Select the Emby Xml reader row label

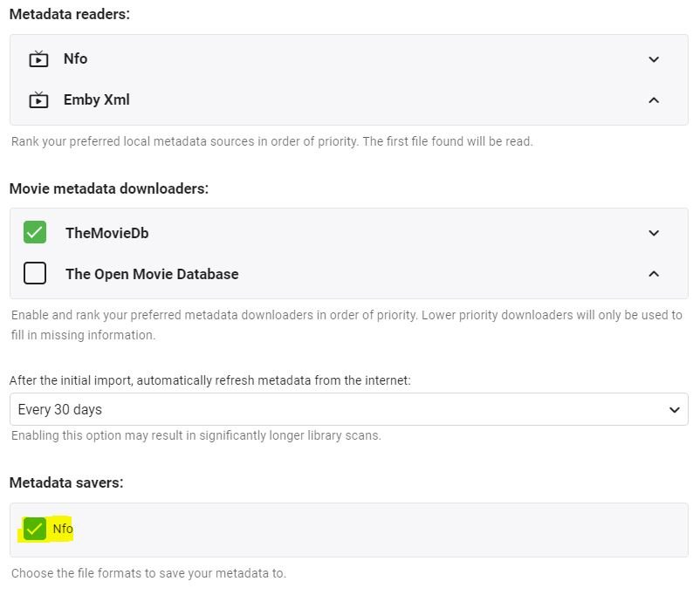(x=96, y=99)
